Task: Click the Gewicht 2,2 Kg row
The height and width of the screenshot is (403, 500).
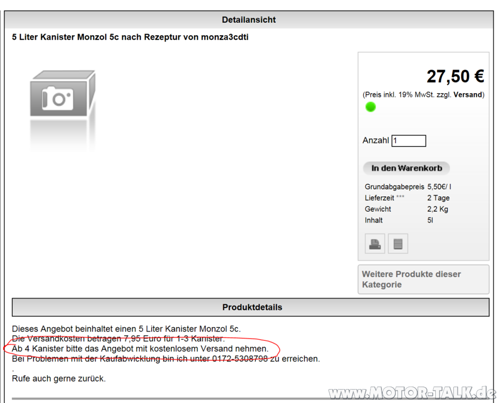Action: tap(406, 209)
